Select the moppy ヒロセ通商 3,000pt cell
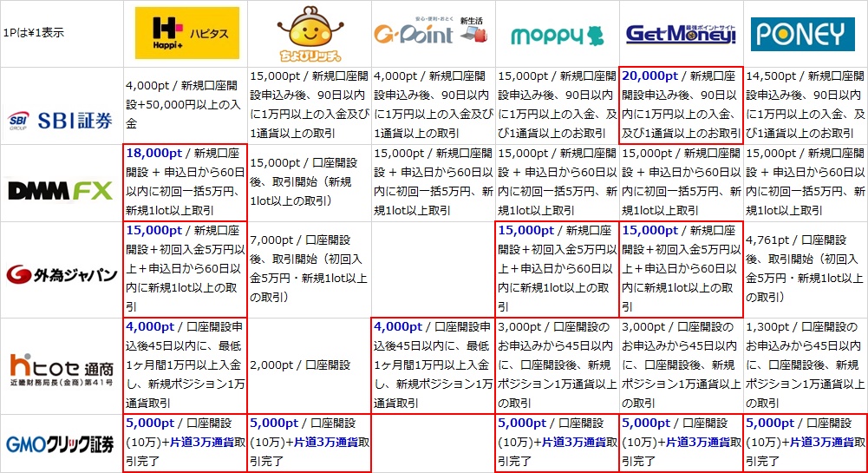 click(558, 365)
